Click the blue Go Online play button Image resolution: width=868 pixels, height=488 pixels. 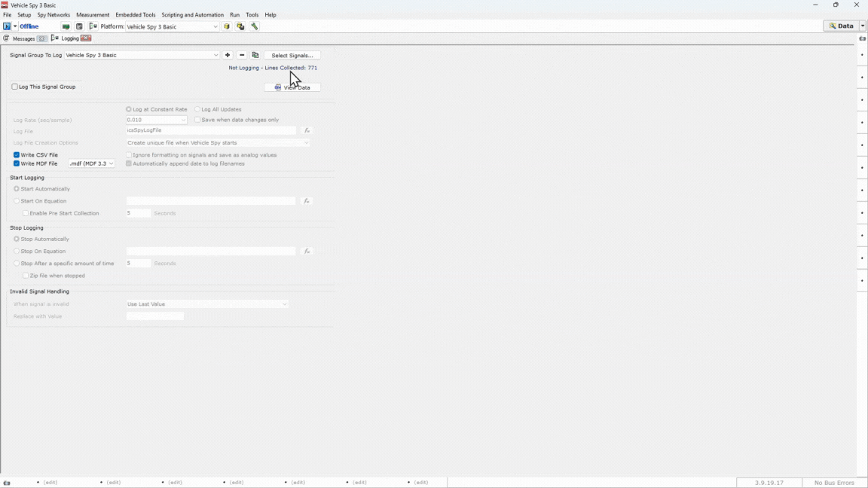7,26
